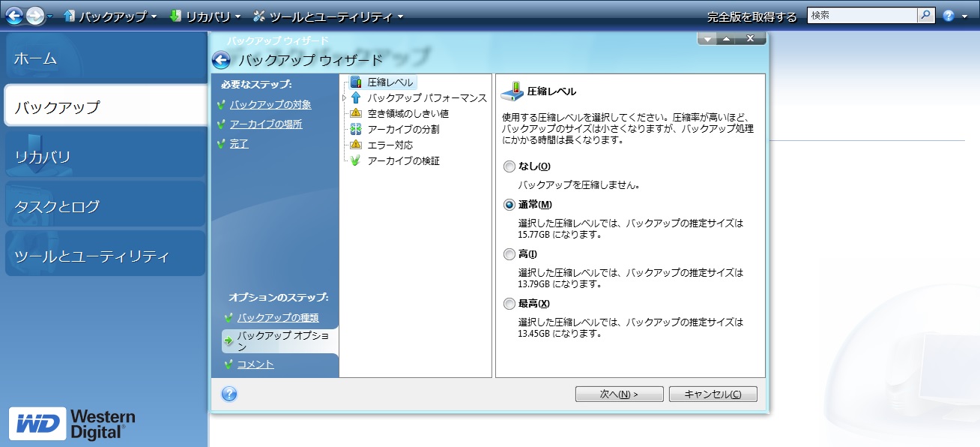Close the backup wizard window
Screen dimensions: 980x447
pyautogui.click(x=751, y=38)
